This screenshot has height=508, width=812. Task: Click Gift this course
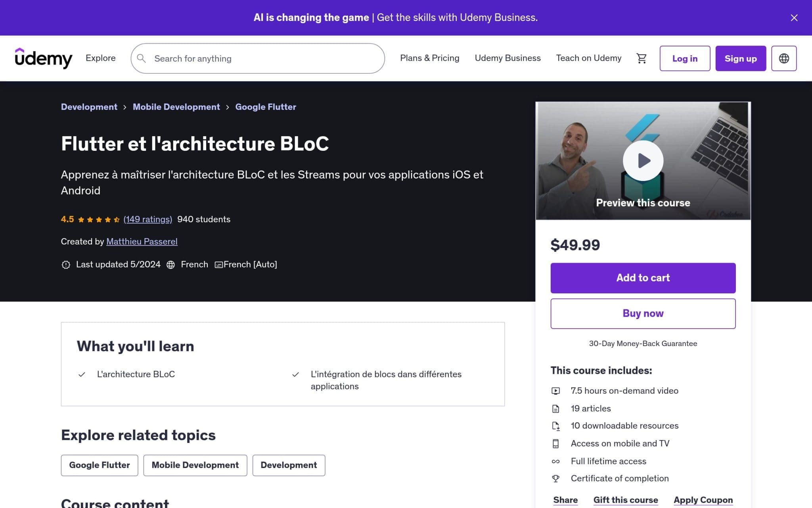pyautogui.click(x=626, y=500)
